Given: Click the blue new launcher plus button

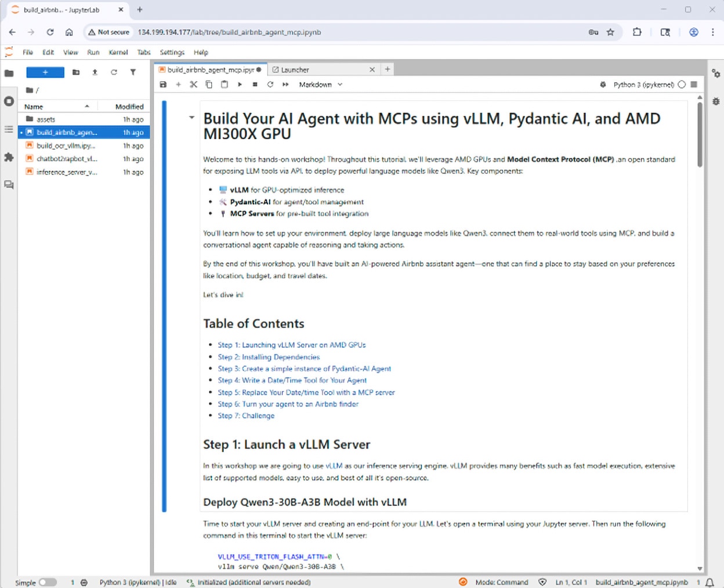Looking at the screenshot, I should click(45, 72).
